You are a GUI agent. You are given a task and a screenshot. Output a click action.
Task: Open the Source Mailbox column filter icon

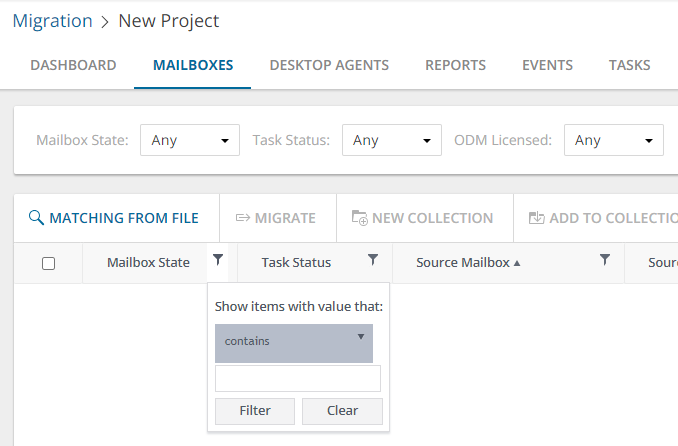pos(605,260)
